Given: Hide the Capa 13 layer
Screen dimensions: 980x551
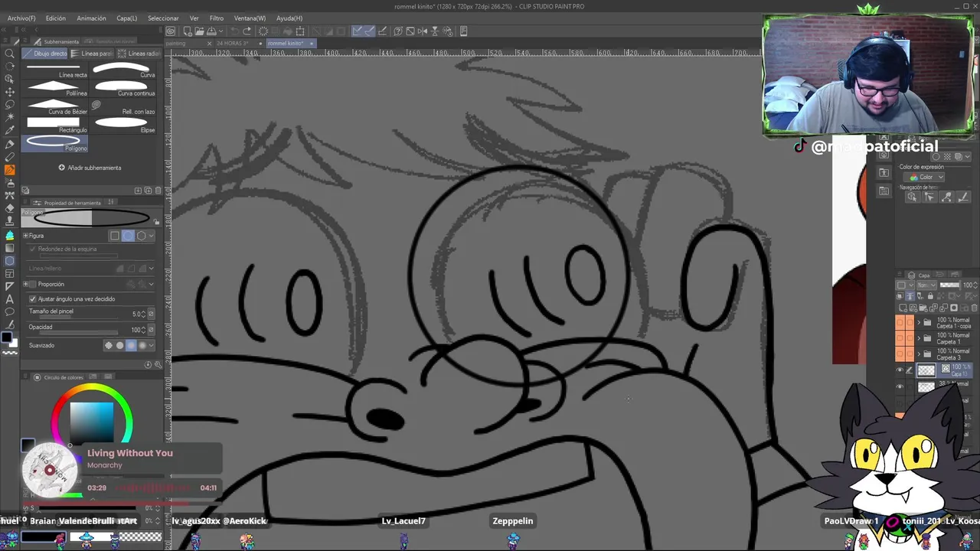Looking at the screenshot, I should 900,370.
